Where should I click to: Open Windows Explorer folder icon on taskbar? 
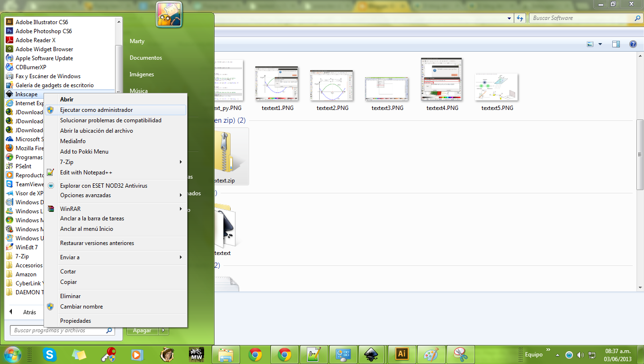pyautogui.click(x=226, y=354)
